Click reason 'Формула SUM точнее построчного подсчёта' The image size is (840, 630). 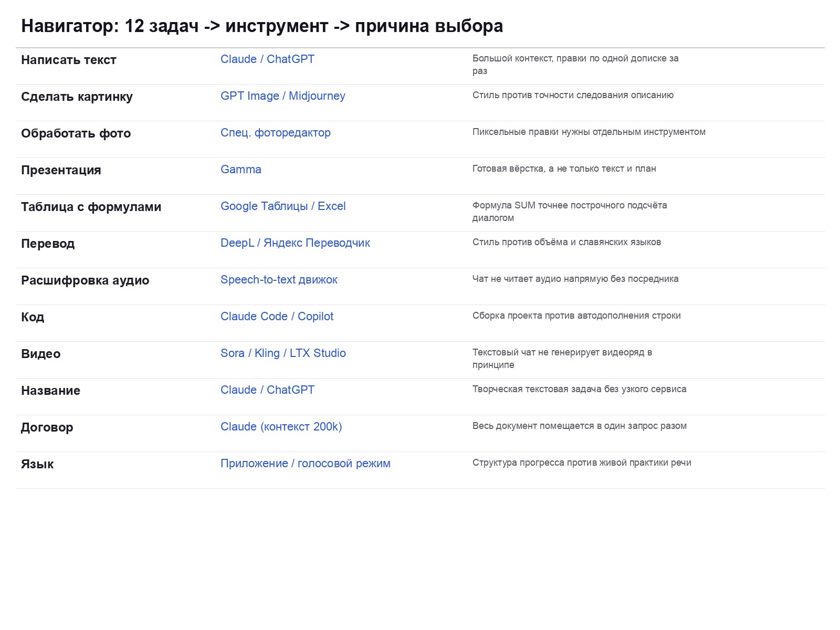click(570, 205)
